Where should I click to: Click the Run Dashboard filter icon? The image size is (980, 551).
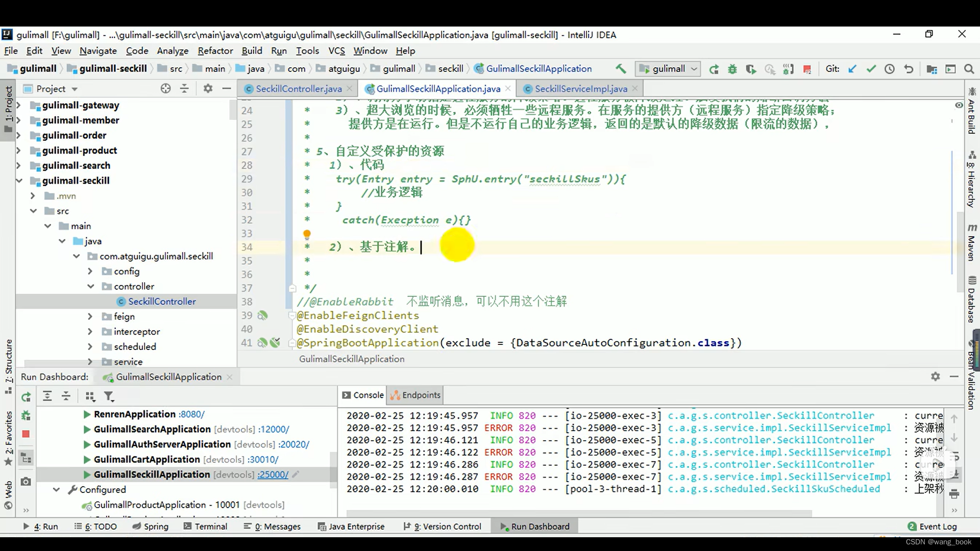109,396
